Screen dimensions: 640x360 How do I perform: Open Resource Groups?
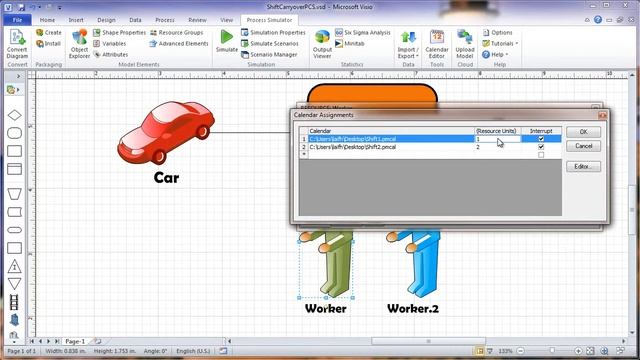click(176, 32)
